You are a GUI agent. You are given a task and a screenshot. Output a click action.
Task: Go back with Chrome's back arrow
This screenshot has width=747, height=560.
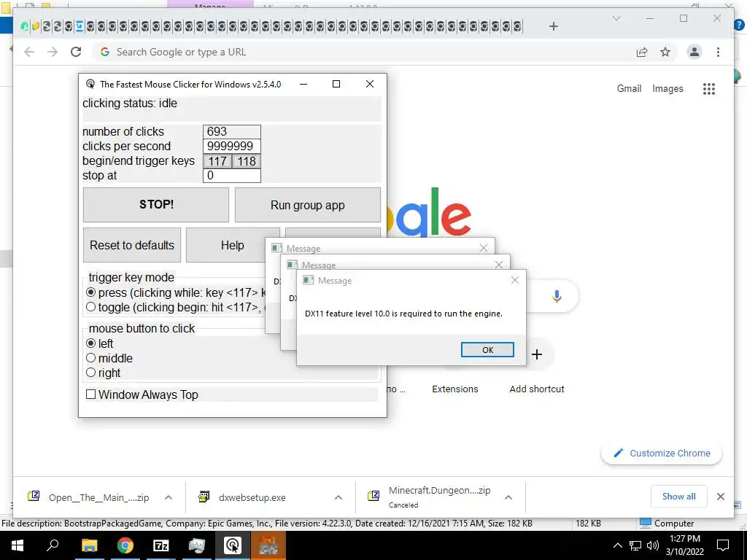(x=29, y=52)
